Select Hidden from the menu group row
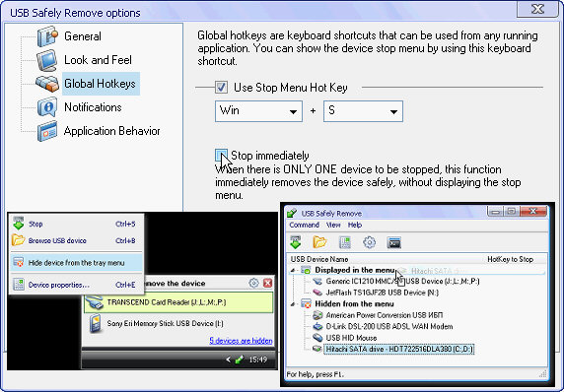Screen dimensions: 564x392 pos(354,304)
